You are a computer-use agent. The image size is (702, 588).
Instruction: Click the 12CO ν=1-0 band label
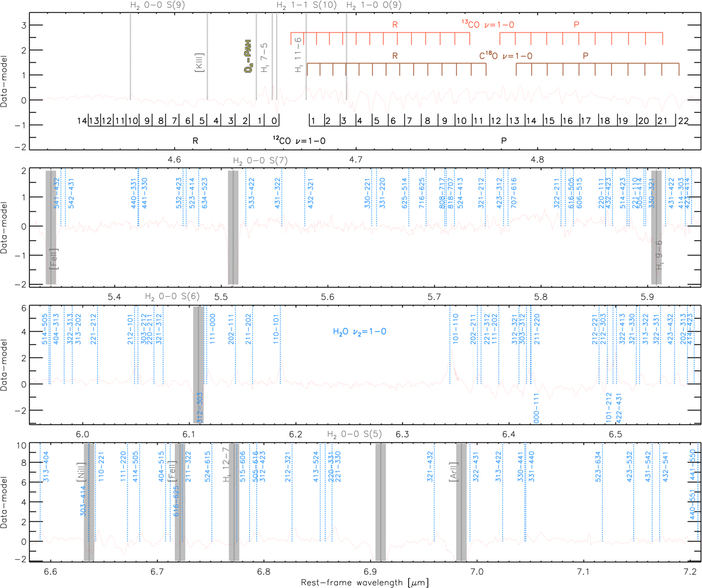[299, 141]
